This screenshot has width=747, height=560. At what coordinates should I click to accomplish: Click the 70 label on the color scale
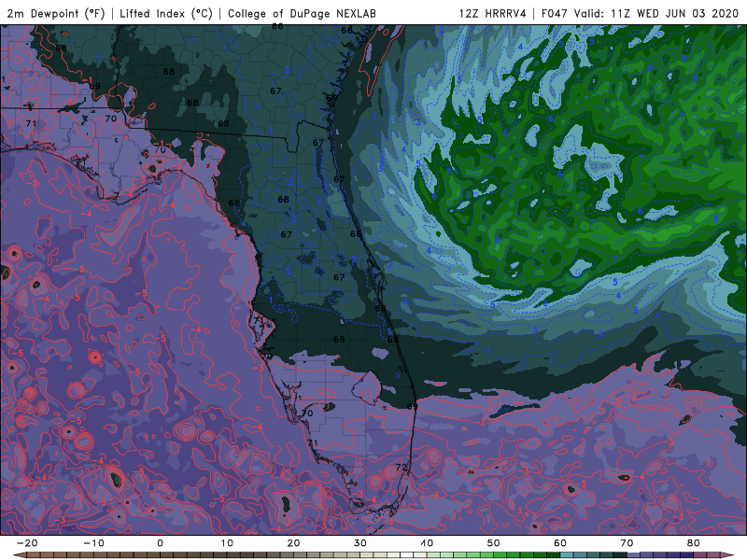(627, 543)
